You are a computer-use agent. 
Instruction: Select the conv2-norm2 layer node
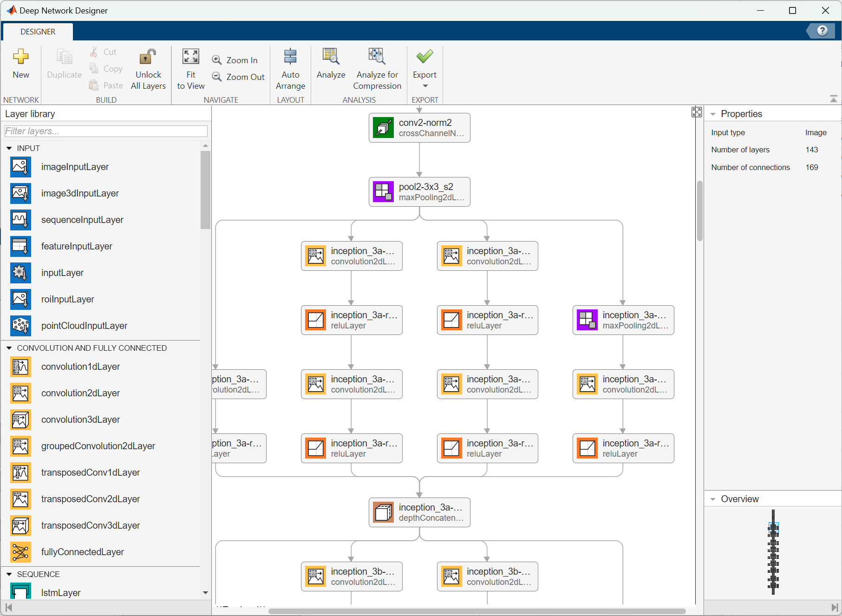(419, 128)
